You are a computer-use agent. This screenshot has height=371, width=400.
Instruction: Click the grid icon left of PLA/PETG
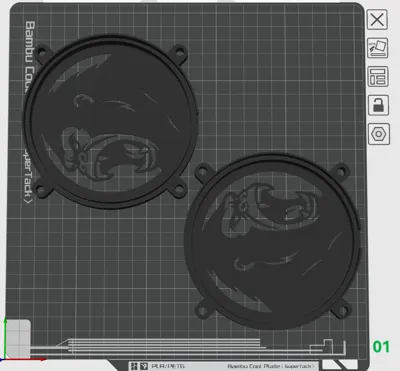134,366
